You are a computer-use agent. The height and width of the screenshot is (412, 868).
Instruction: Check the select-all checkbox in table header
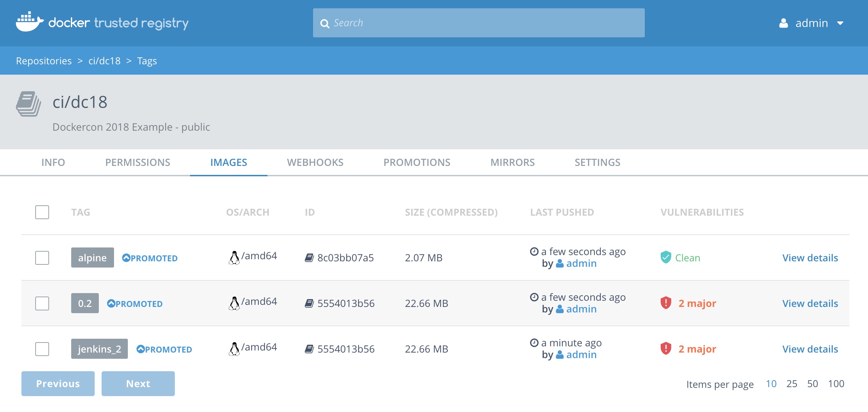tap(42, 212)
